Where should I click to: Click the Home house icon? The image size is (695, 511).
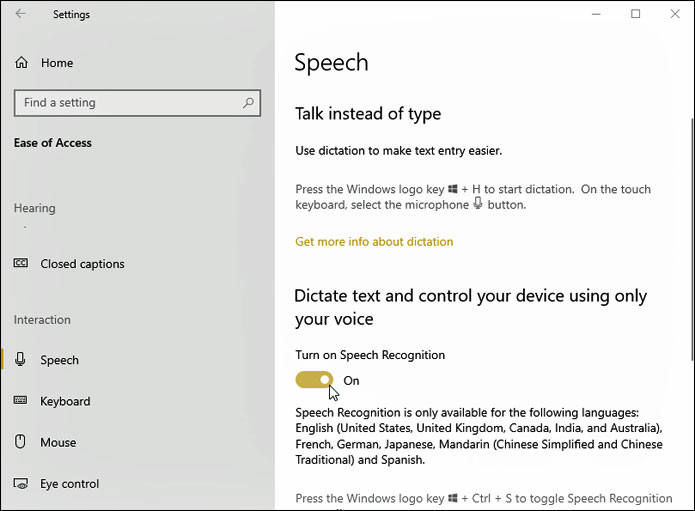[21, 63]
